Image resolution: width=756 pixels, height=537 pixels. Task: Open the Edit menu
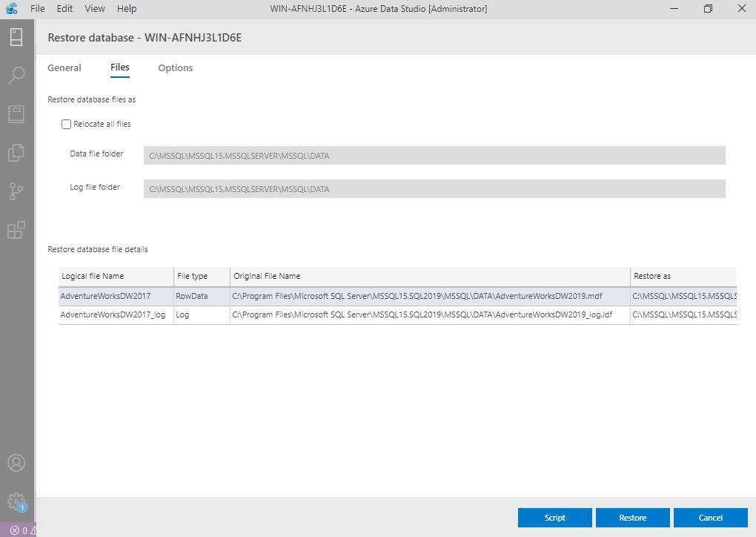click(x=64, y=9)
